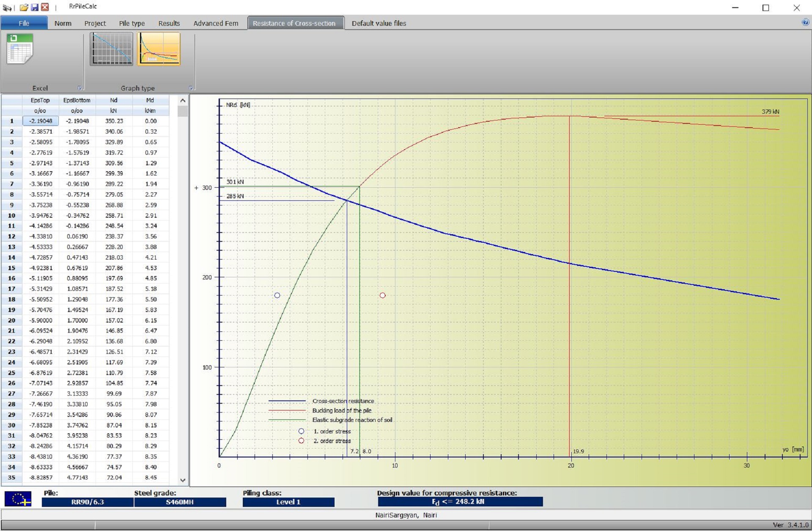Switch to the Project tab

pos(95,23)
